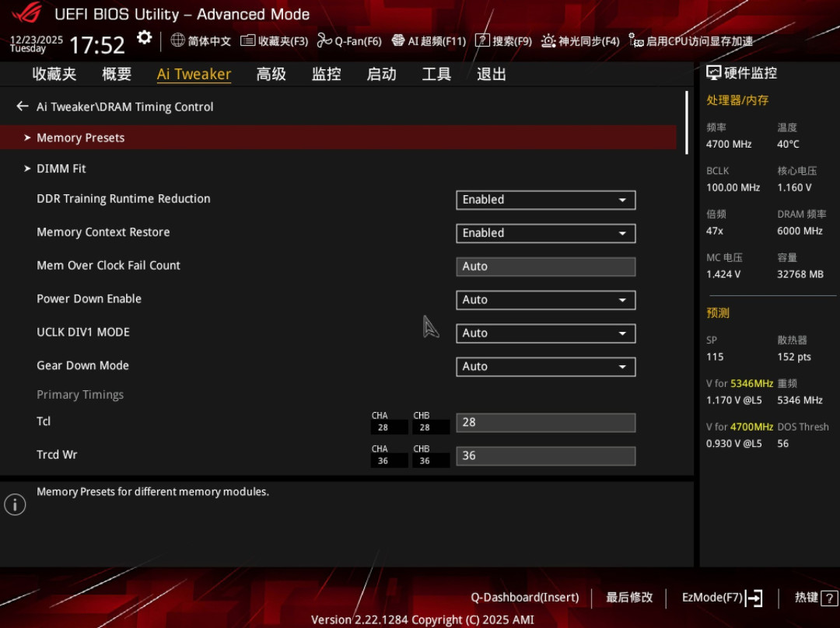This screenshot has height=628, width=840.
Task: Click the 40°C temperature value
Action: pos(788,144)
